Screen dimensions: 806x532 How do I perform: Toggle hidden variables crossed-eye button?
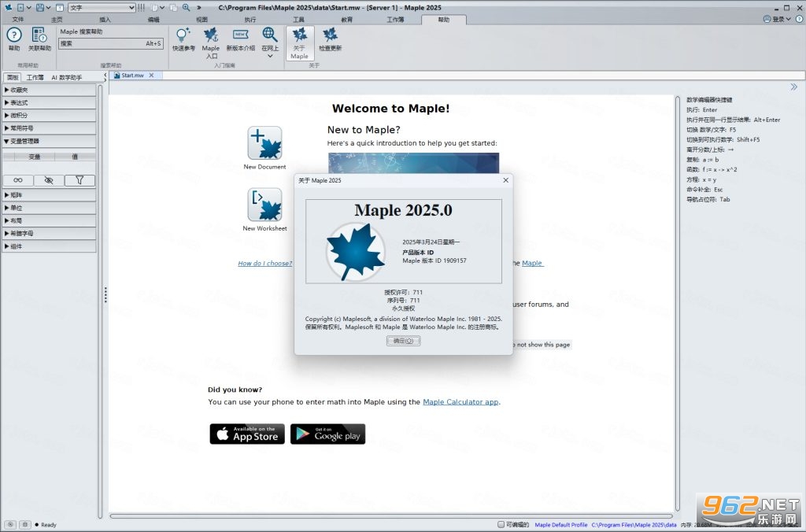[49, 180]
